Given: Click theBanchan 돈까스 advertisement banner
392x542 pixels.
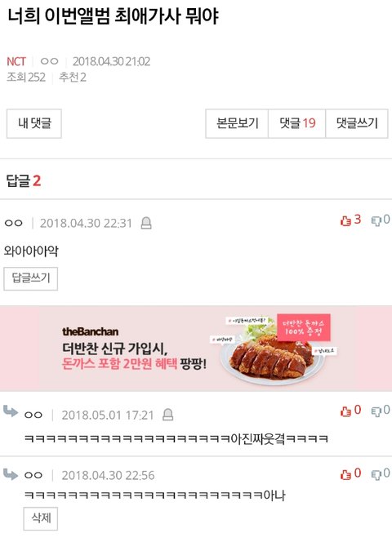Looking at the screenshot, I should pos(196,349).
